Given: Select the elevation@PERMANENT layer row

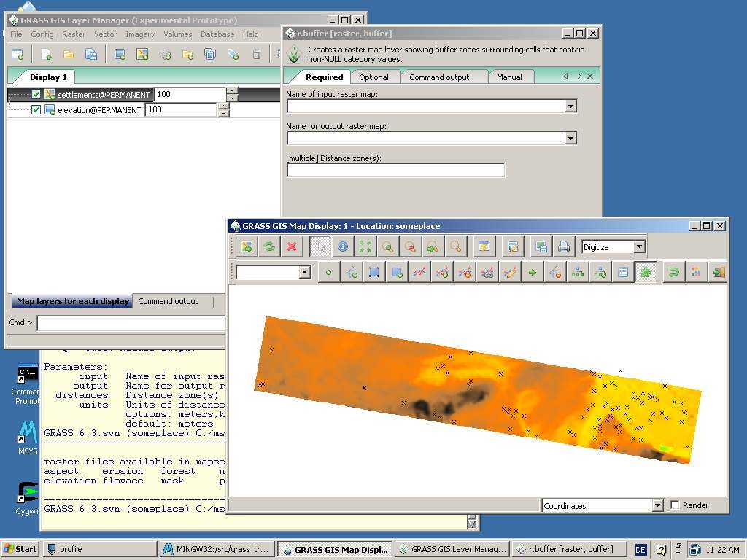Looking at the screenshot, I should click(145, 109).
